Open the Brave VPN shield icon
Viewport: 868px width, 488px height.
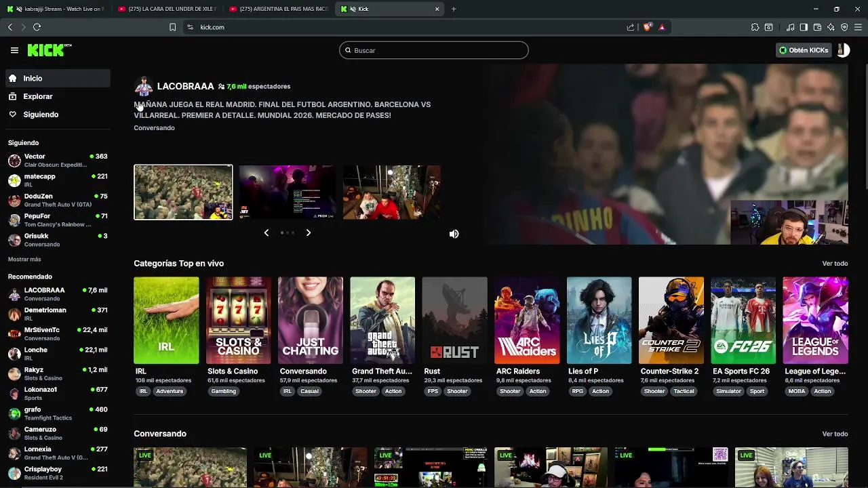point(844,27)
